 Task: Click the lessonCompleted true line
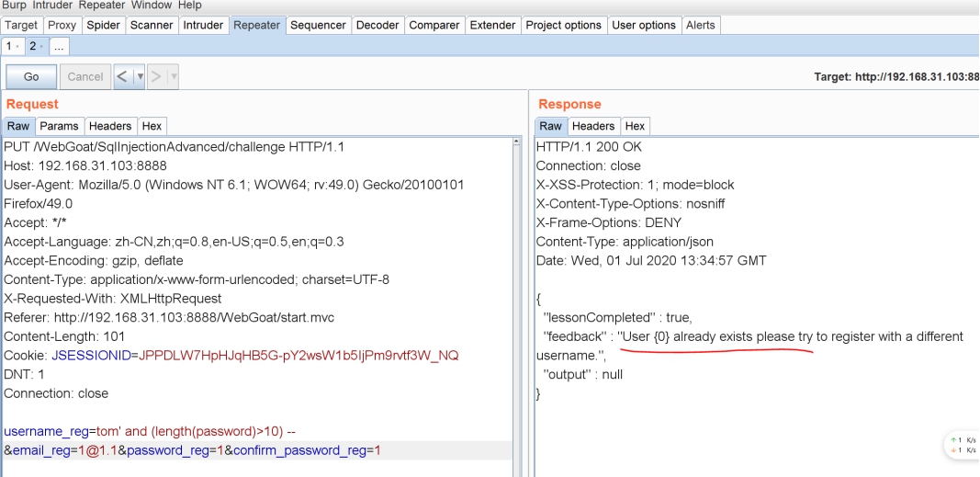coord(618,318)
